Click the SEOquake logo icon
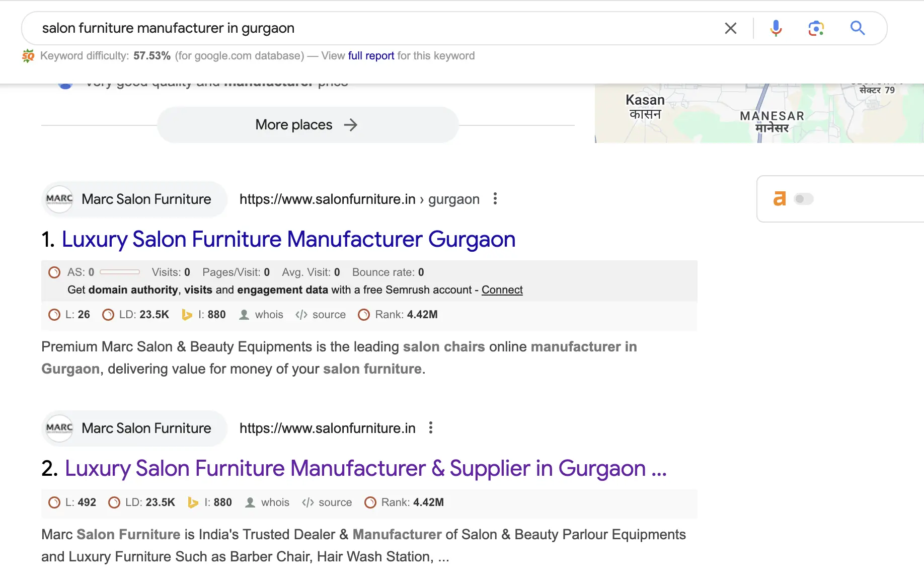This screenshot has height=580, width=924. coord(28,56)
